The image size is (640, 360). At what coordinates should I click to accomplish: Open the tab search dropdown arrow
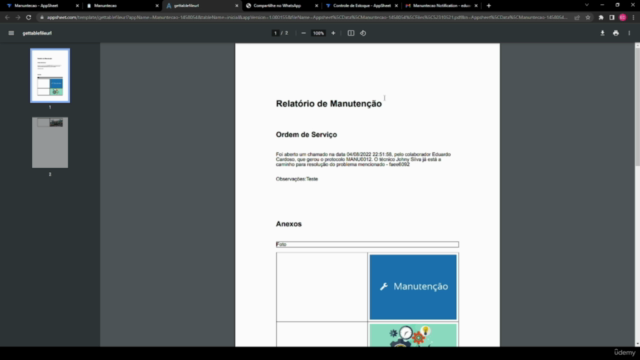point(587,5)
